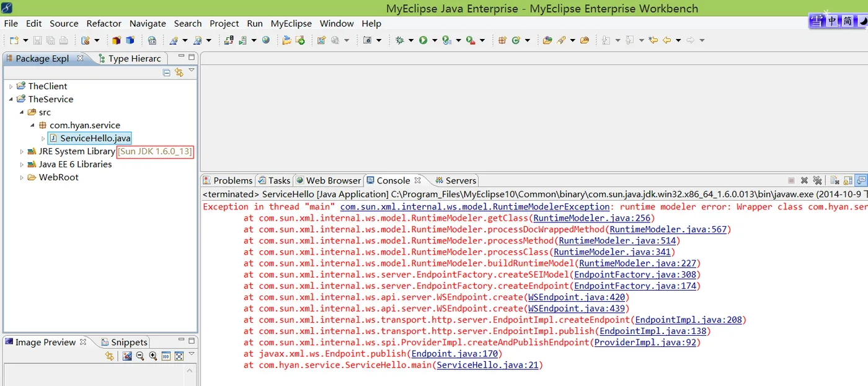The image size is (868, 386).
Task: Click the camera screenshot toolbar icon
Action: pyautogui.click(x=367, y=40)
